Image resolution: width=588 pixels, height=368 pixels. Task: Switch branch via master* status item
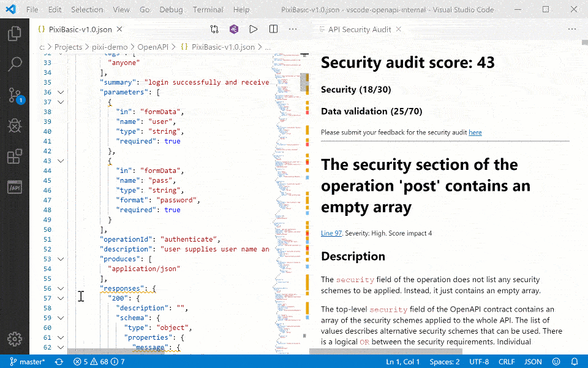click(28, 362)
